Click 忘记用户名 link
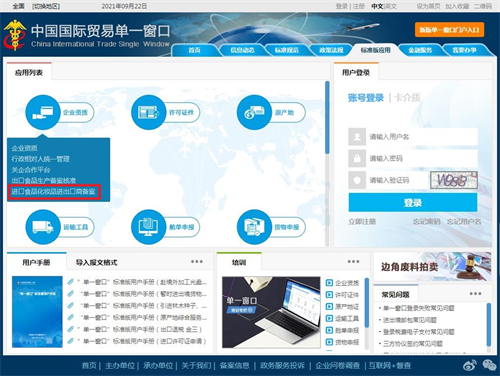 pos(464,222)
